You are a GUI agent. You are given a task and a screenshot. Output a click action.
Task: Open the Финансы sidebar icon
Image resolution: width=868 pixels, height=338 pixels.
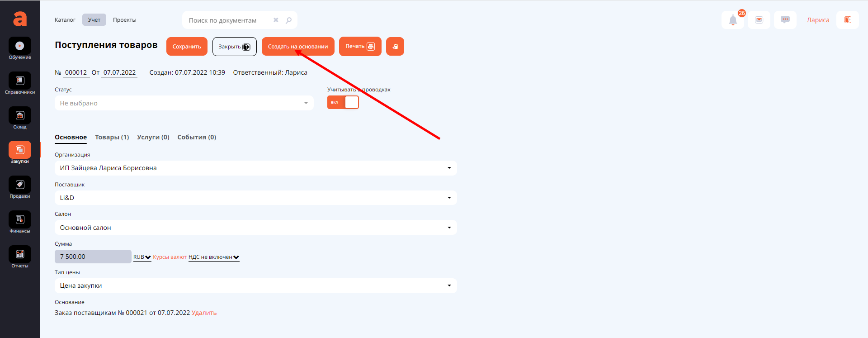coord(20,220)
